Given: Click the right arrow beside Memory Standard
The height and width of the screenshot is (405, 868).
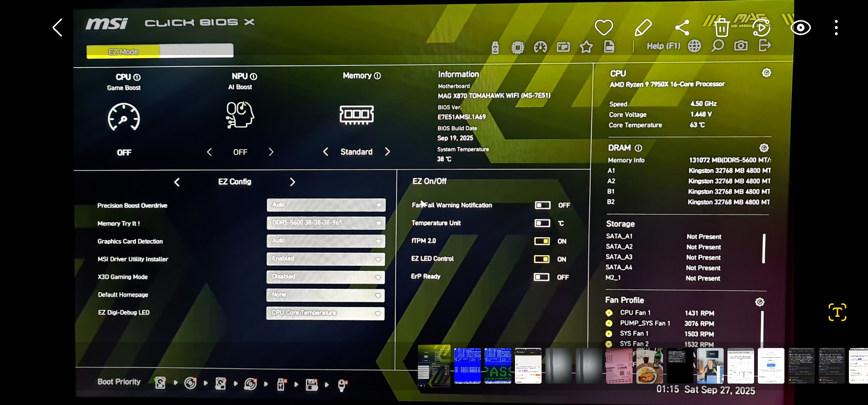Looking at the screenshot, I should click(x=388, y=151).
